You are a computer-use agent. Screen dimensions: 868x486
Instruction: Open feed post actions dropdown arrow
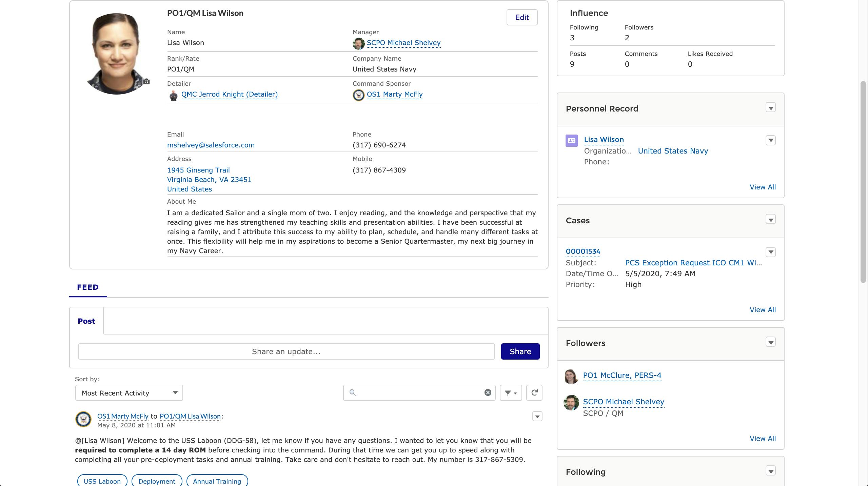pos(537,417)
